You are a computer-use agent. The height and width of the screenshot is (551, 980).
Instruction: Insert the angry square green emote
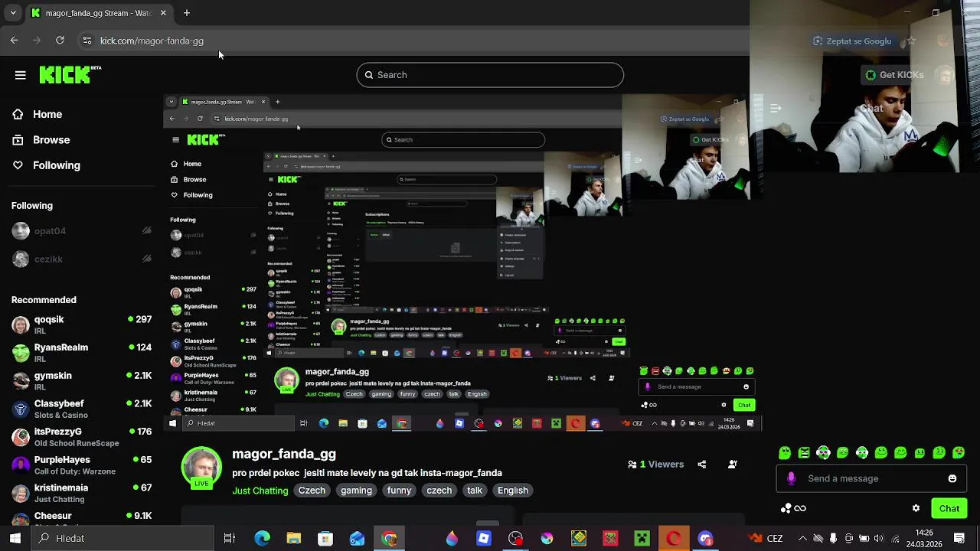(x=804, y=453)
